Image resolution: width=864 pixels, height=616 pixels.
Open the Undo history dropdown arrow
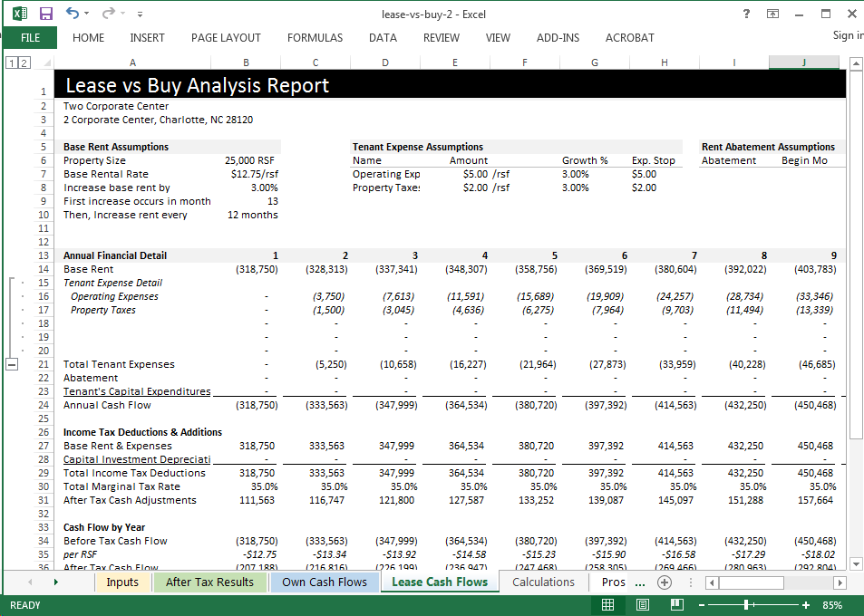coord(86,14)
